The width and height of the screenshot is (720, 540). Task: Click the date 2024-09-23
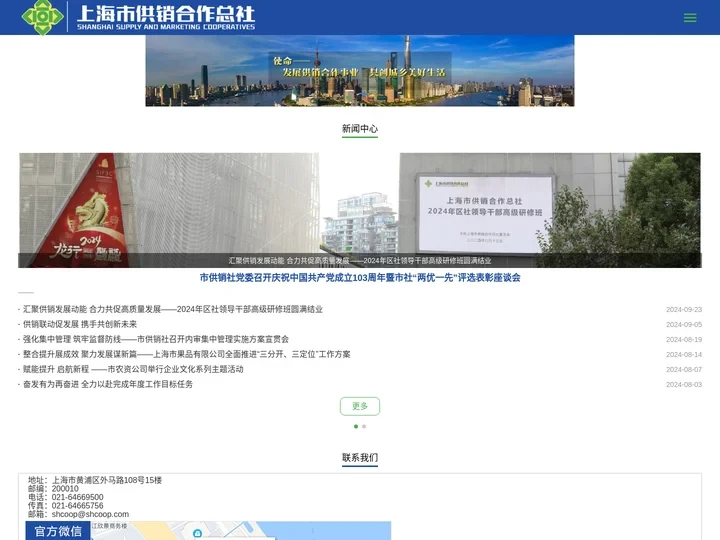pyautogui.click(x=684, y=309)
